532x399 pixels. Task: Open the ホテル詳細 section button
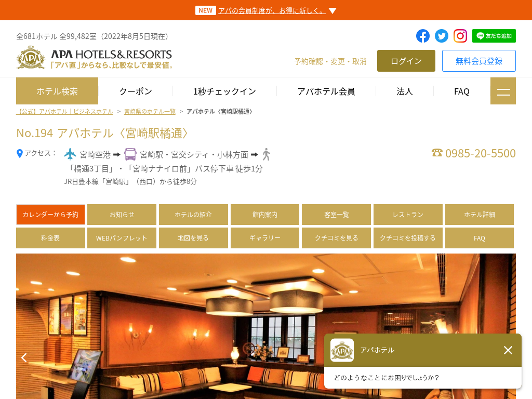(x=480, y=215)
